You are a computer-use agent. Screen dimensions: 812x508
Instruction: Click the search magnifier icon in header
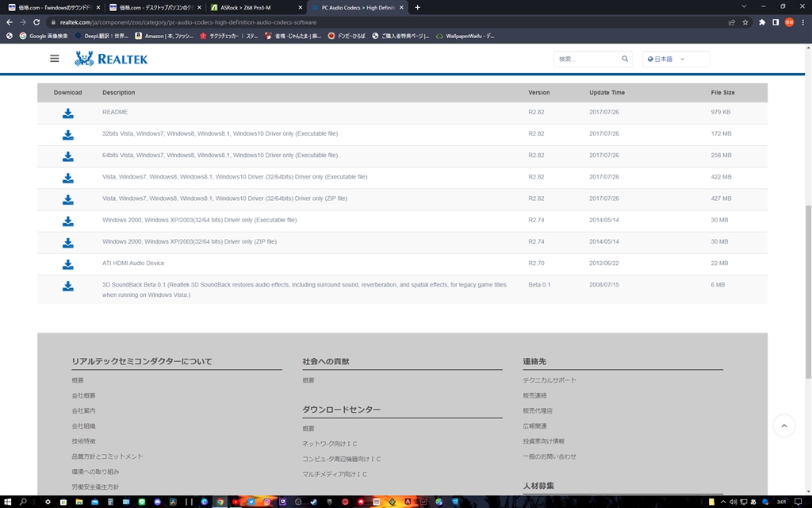tap(625, 59)
